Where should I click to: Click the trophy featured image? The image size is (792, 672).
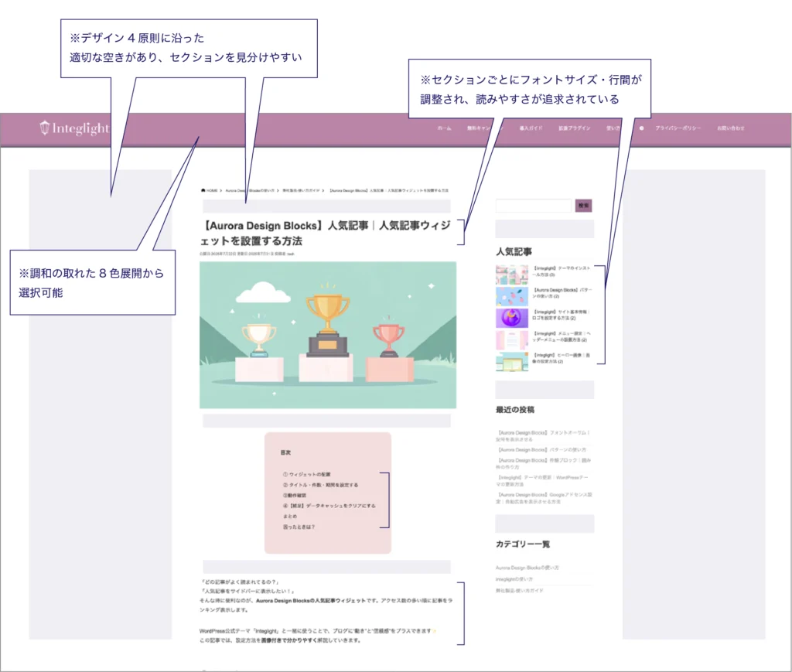(327, 334)
